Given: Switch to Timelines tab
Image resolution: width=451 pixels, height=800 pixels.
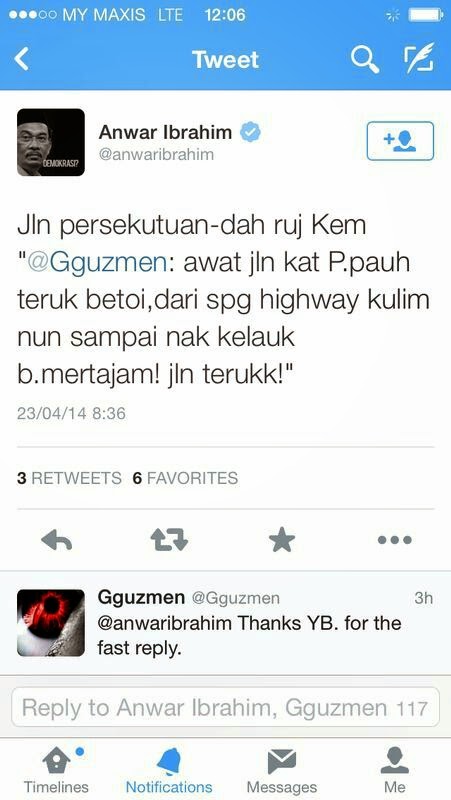Looking at the screenshot, I should (56, 769).
